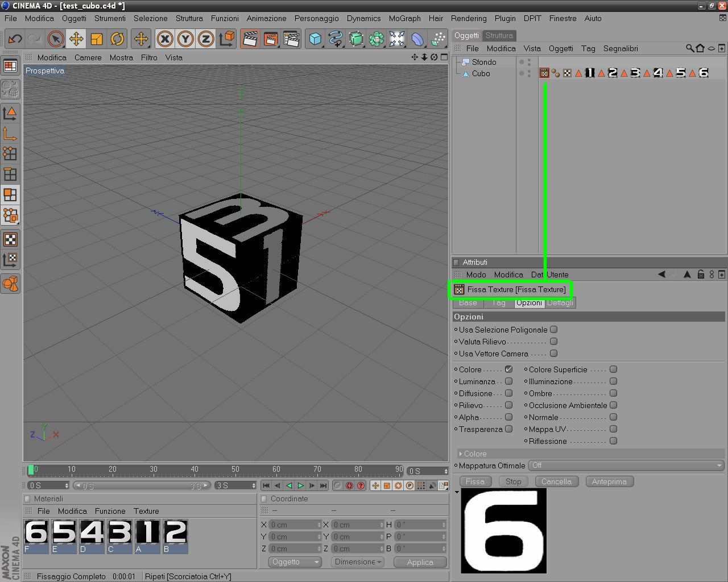
Task: Click the Applica button
Action: tap(420, 562)
